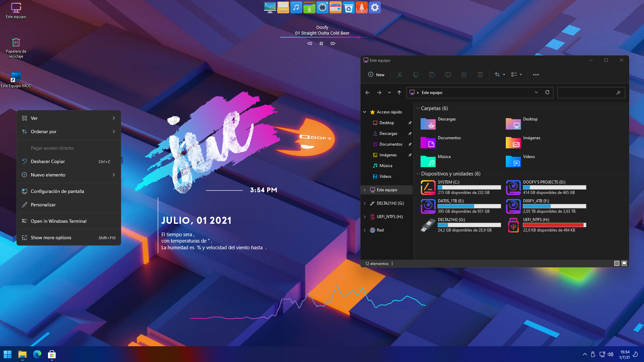Select Este Equipo MOD desktop shortcut
Image resolution: width=644 pixels, height=362 pixels.
click(x=16, y=80)
